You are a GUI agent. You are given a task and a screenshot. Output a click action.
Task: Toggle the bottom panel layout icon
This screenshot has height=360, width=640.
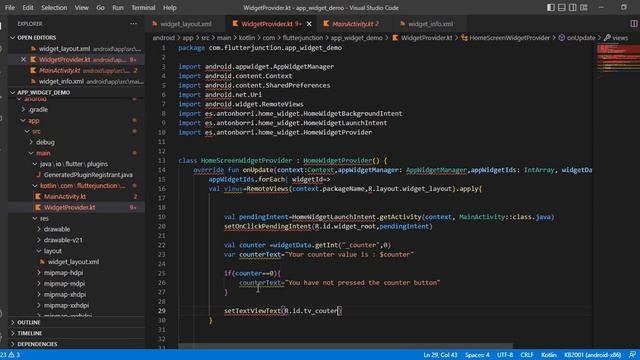tap(562, 8)
